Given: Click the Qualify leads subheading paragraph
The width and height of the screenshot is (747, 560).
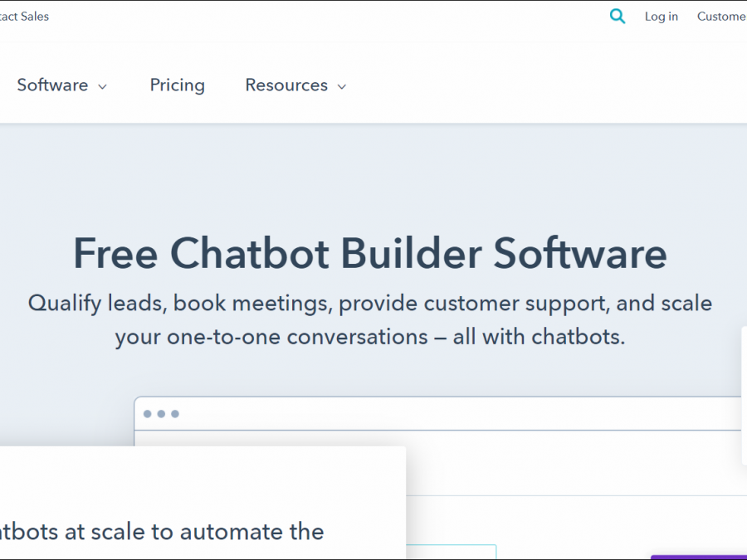Looking at the screenshot, I should tap(370, 320).
